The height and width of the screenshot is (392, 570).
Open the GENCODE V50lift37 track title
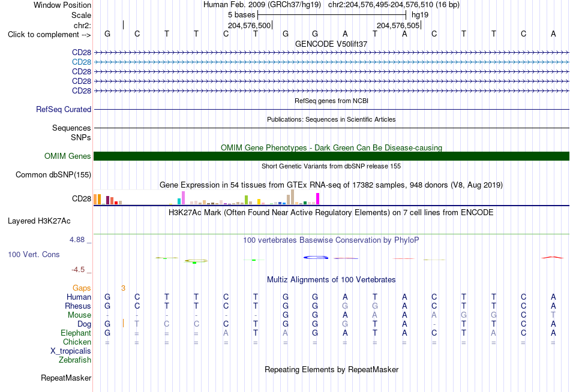[x=331, y=44]
